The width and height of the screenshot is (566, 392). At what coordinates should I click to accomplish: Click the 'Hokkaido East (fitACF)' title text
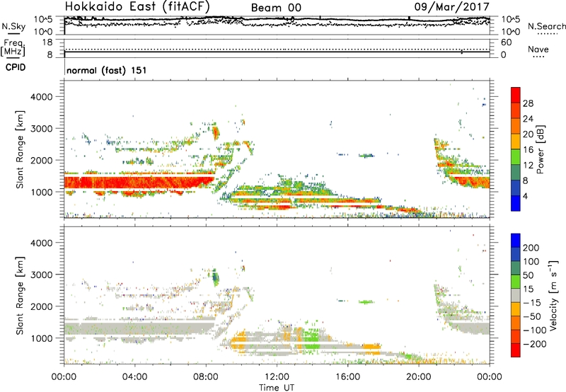tap(137, 6)
